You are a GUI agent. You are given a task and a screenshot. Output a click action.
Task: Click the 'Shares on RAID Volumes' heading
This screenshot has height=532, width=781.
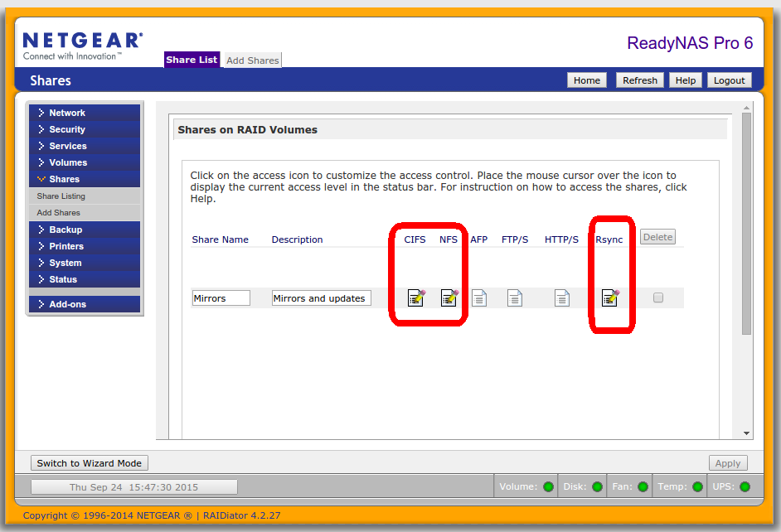248,130
